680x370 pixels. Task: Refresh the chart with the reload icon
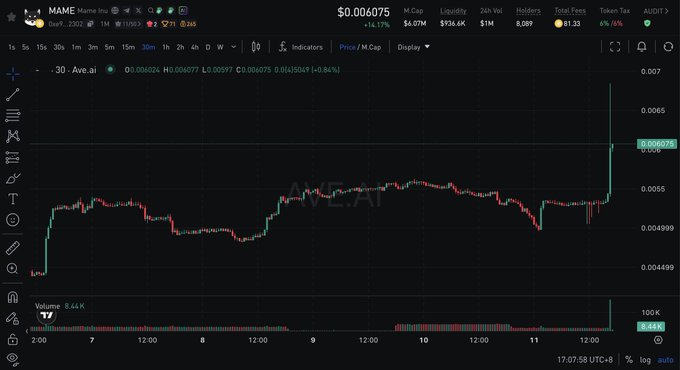click(668, 47)
